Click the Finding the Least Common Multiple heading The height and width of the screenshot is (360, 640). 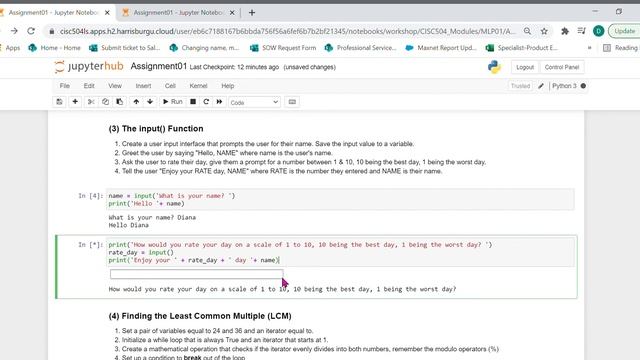click(200, 316)
